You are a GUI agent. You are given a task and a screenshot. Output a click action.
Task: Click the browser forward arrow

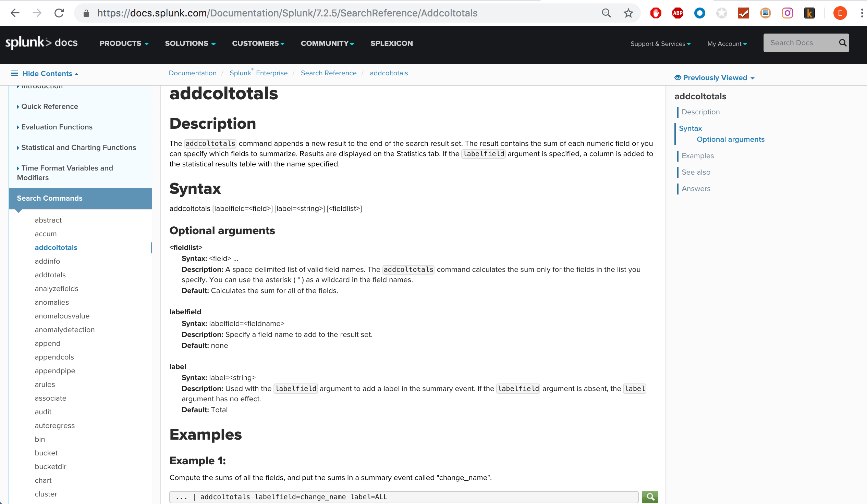[37, 13]
